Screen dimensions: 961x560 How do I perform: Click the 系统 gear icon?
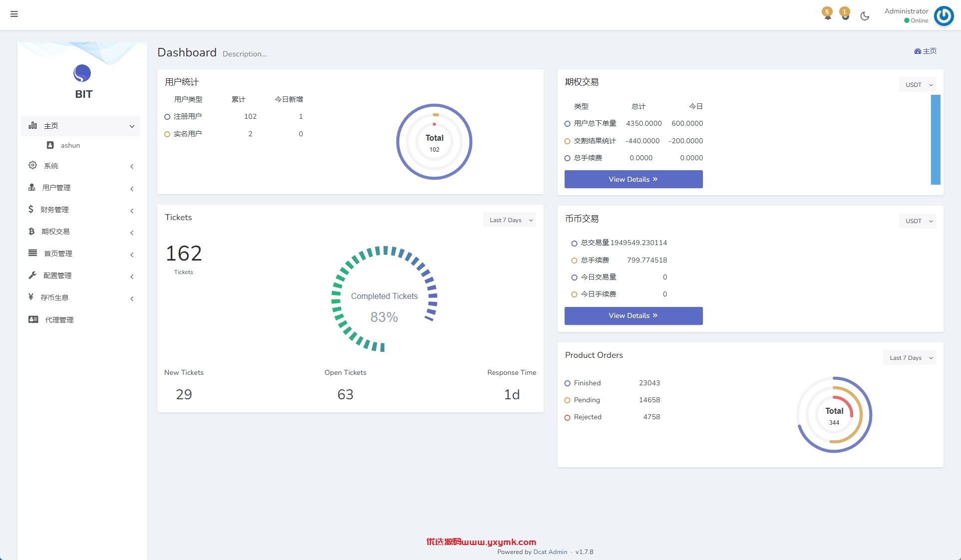click(x=32, y=165)
